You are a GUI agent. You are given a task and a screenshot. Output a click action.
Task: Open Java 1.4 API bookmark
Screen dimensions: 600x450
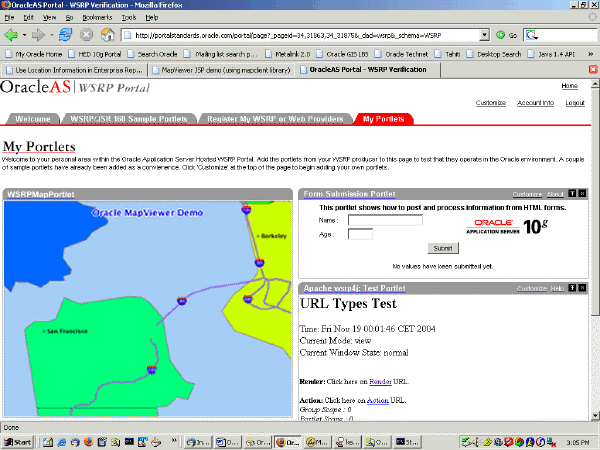[x=551, y=54]
